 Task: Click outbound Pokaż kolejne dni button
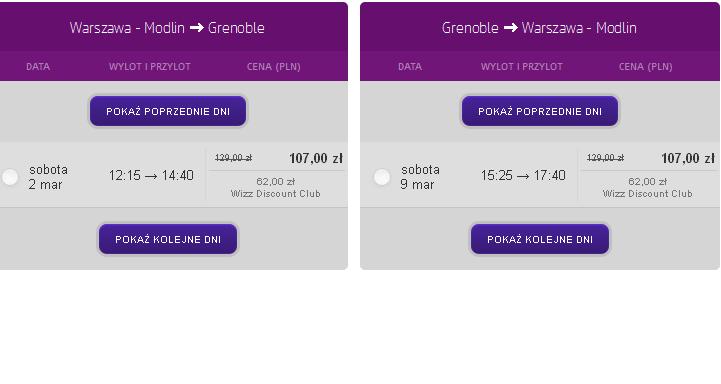pos(168,239)
